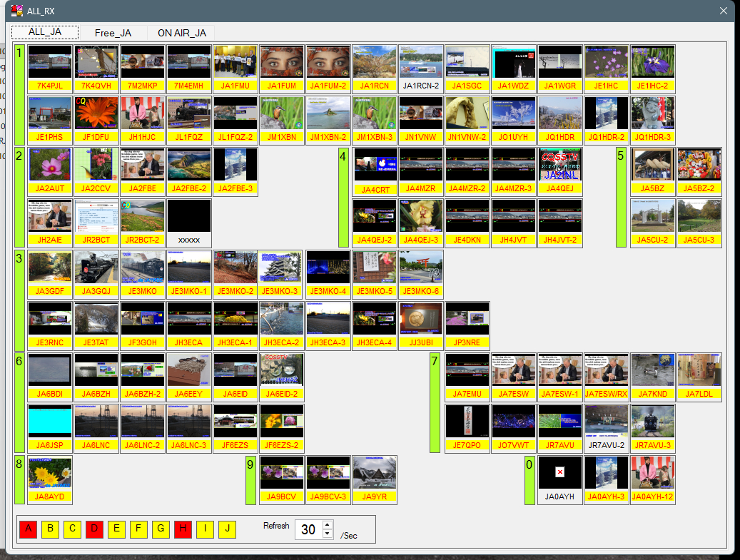Select the ALL_JA tab
The image size is (740, 560).
point(45,33)
